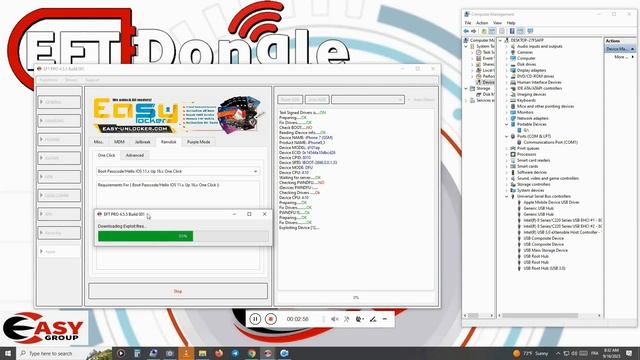Open File Explorer from the taskbar
Image resolution: width=640 pixels, height=360 pixels.
click(x=202, y=353)
